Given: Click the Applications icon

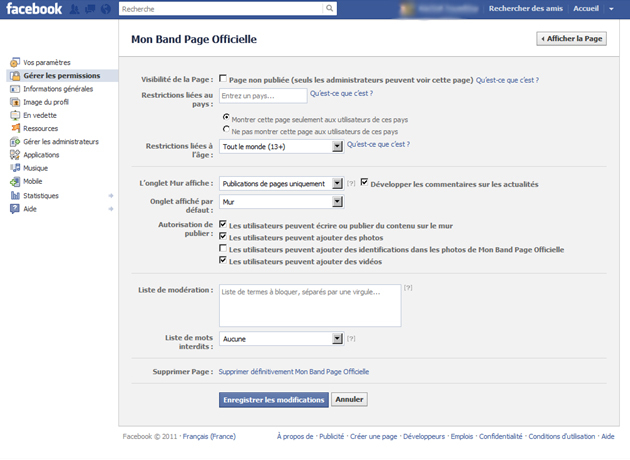Looking at the screenshot, I should 15,155.
